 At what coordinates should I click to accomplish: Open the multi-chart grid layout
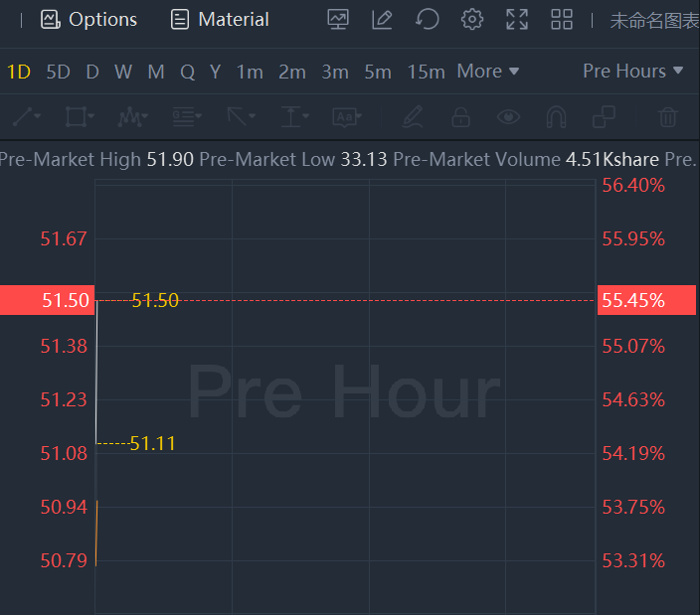click(562, 20)
